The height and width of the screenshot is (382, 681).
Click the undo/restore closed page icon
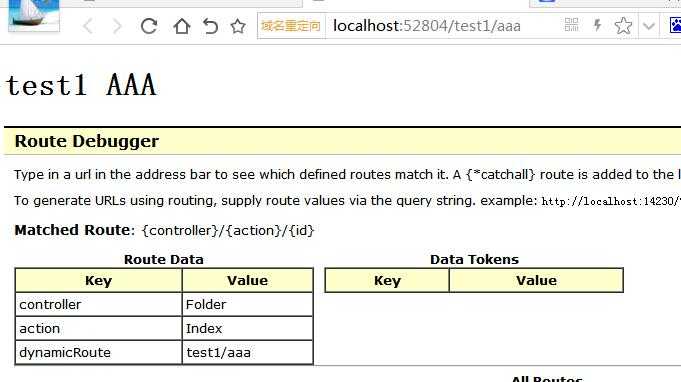(x=210, y=26)
